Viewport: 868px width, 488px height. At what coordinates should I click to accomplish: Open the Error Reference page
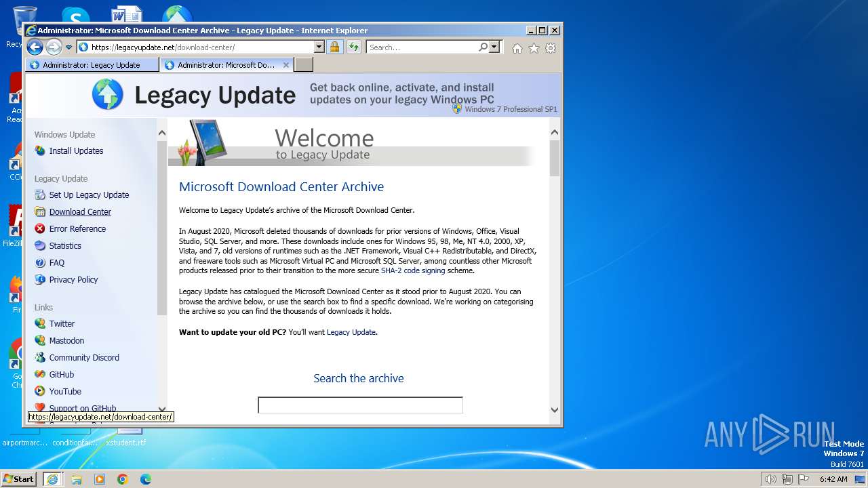(77, 229)
